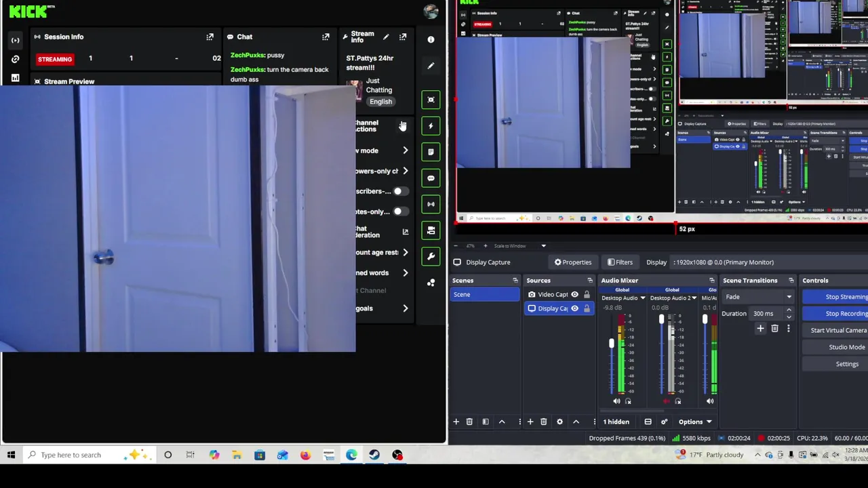This screenshot has height=488, width=868.
Task: Open Desktop Audio 2 source dropdown arrow
Action: click(x=694, y=298)
